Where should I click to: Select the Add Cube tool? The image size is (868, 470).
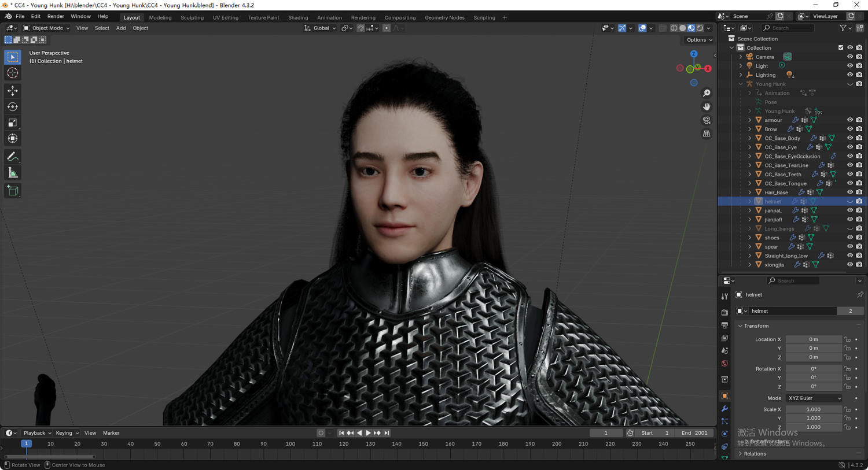tap(13, 191)
